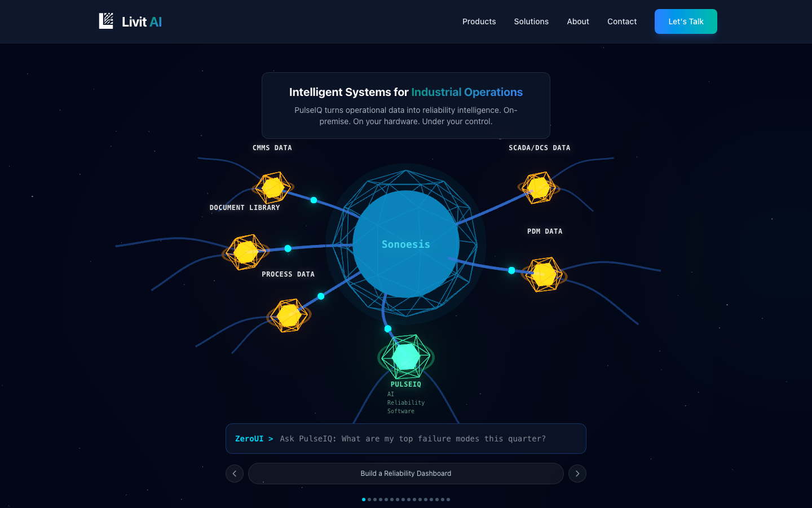The height and width of the screenshot is (508, 812).
Task: Click the Let's Talk button
Action: click(x=686, y=21)
